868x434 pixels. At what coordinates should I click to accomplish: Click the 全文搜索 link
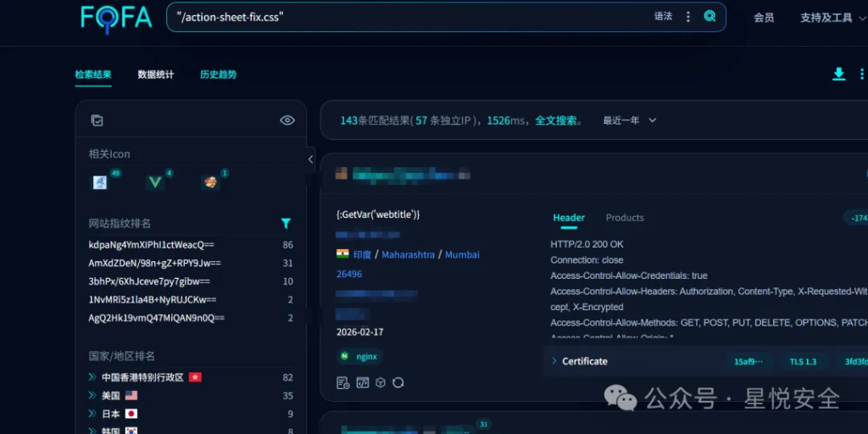(x=558, y=120)
